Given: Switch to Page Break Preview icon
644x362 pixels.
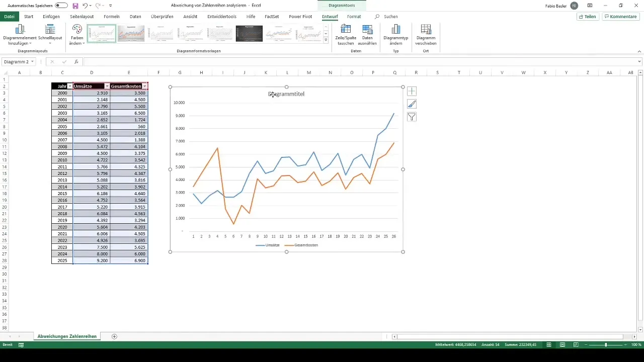Looking at the screenshot, I should click(x=576, y=345).
